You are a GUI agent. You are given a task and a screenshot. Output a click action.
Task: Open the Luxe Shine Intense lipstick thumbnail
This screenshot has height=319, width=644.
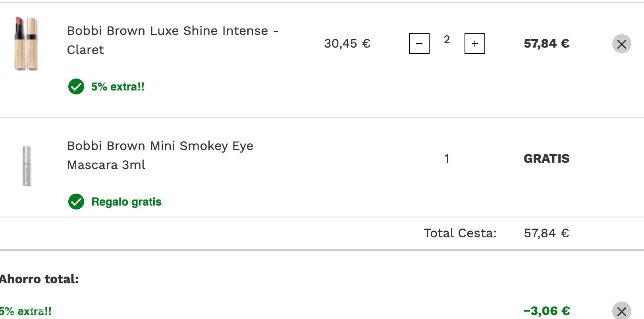coord(26,44)
